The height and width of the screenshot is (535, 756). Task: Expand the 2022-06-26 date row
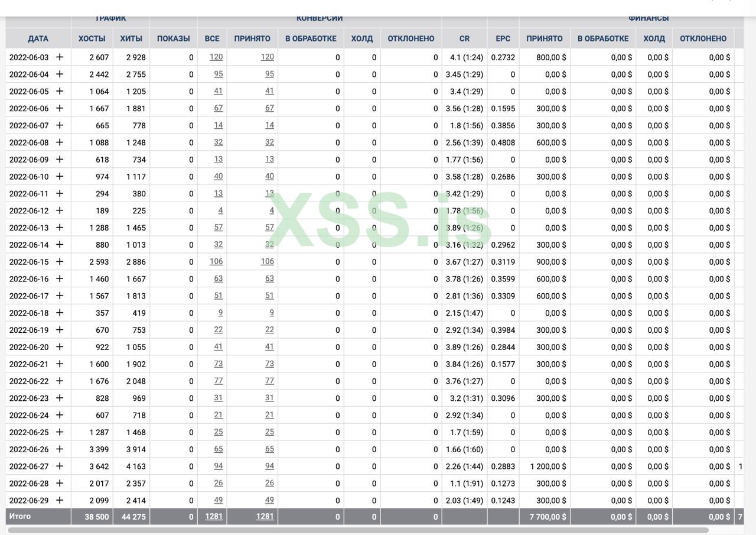pyautogui.click(x=60, y=449)
